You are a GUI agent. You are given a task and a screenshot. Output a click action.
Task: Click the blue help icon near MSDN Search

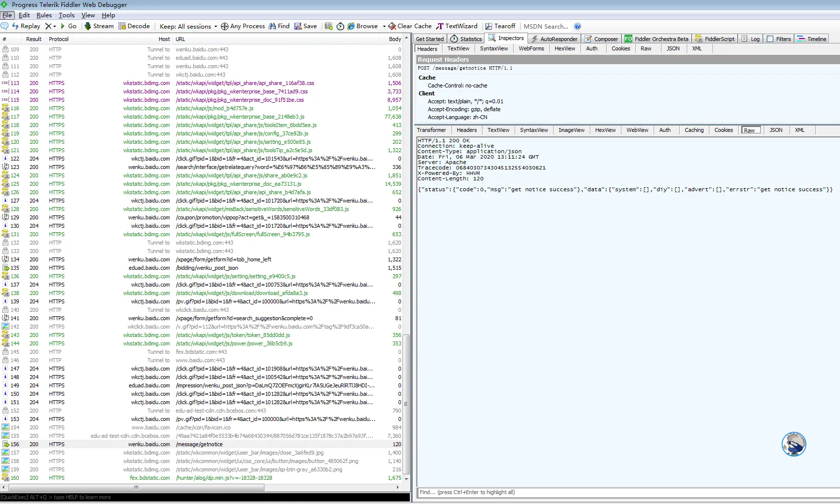coord(577,26)
